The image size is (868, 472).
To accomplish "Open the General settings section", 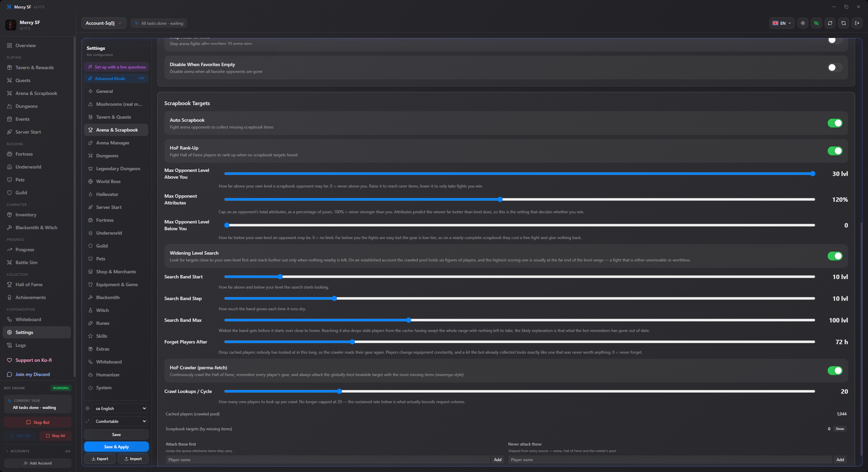I will click(116, 92).
